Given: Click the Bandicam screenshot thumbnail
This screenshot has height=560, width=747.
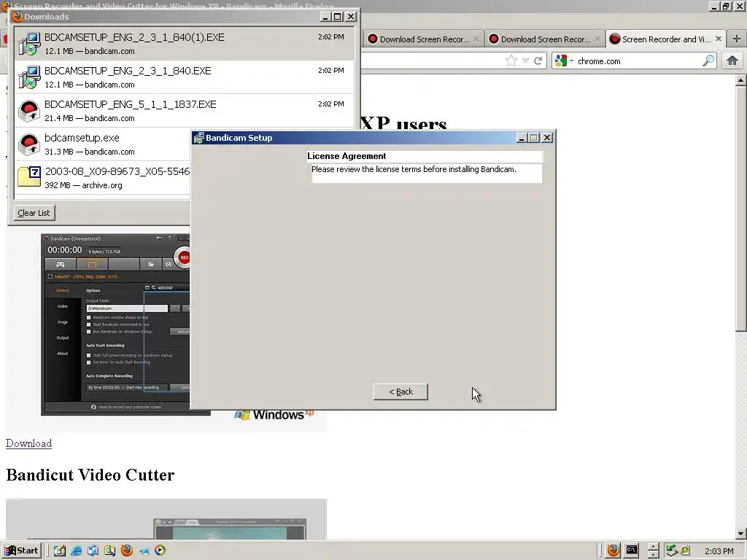Looking at the screenshot, I should (115, 324).
